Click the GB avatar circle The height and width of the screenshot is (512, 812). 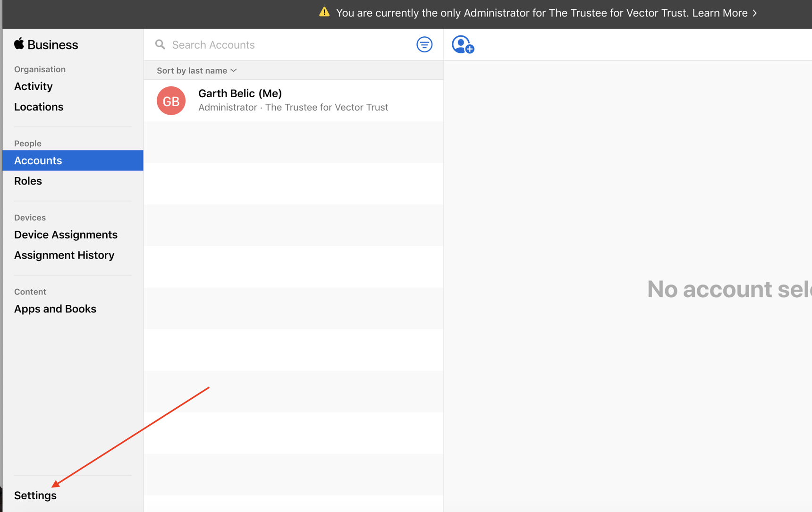point(171,101)
